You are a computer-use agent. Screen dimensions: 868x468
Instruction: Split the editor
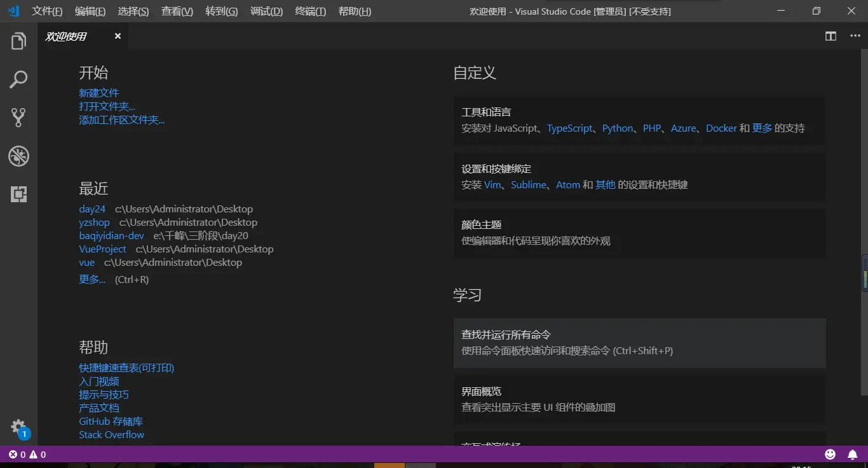(831, 36)
